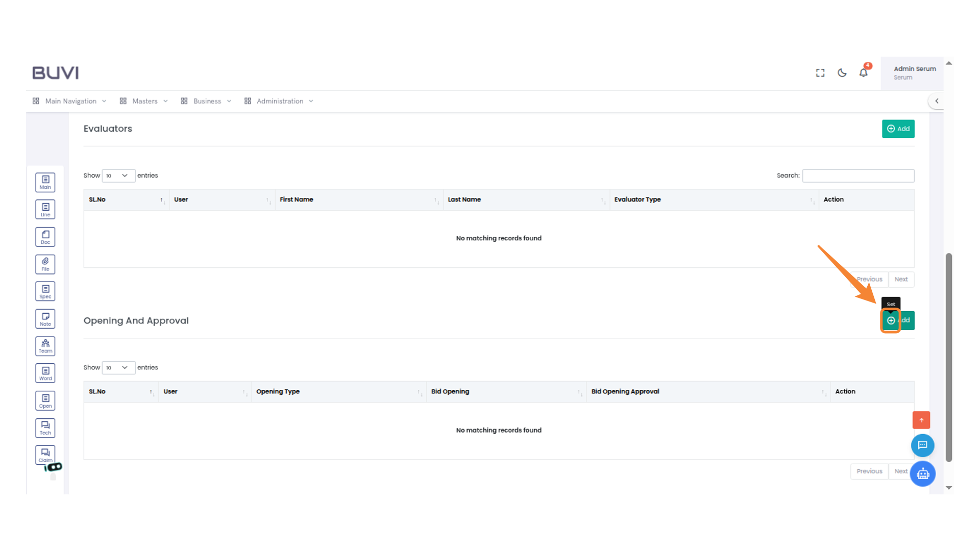This screenshot has width=980, height=551.
Task: Open Evaluators show entries dropdown
Action: point(118,176)
